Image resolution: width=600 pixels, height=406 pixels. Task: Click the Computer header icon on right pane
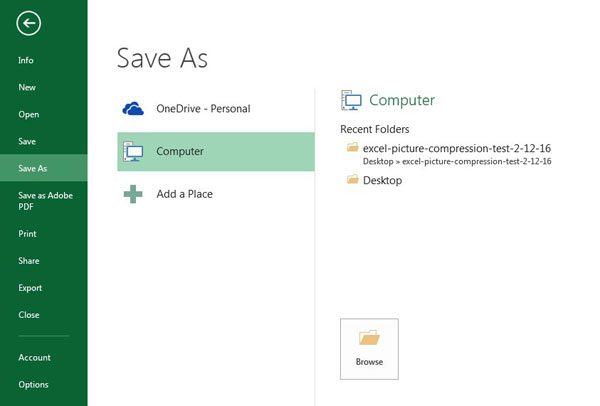coord(351,100)
